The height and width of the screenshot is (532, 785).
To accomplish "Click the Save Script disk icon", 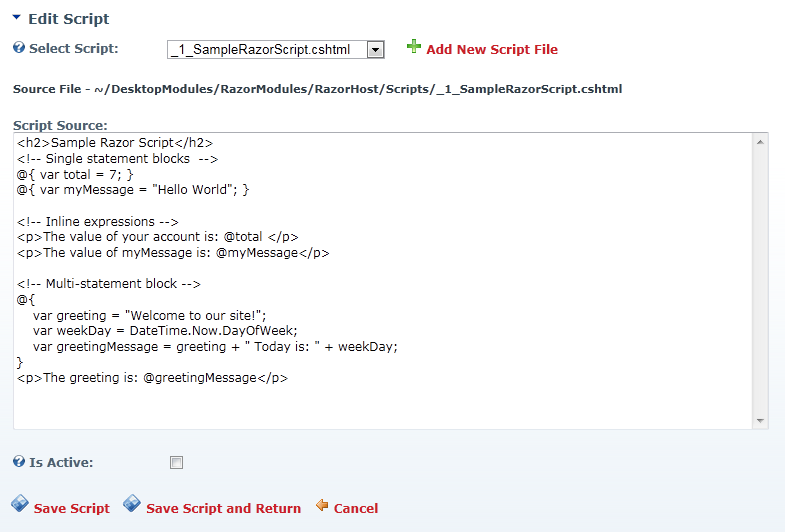I will point(20,503).
